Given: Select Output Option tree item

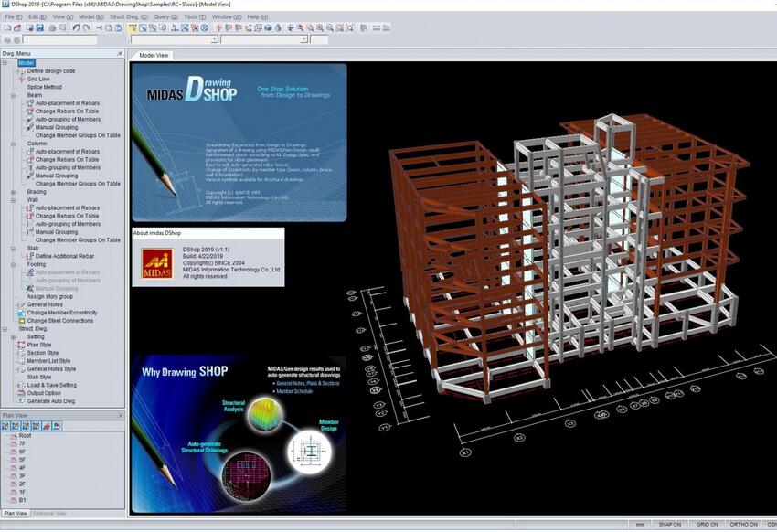Looking at the screenshot, I should coord(44,393).
